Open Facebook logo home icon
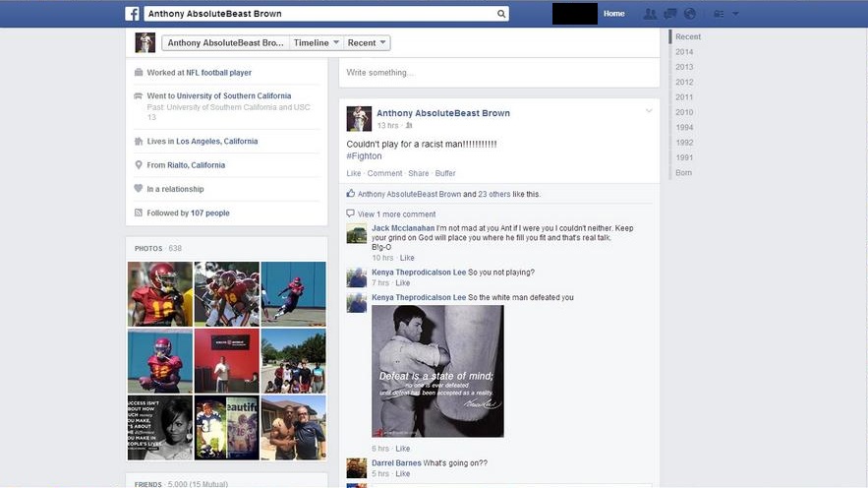This screenshot has height=488, width=868. [x=132, y=14]
